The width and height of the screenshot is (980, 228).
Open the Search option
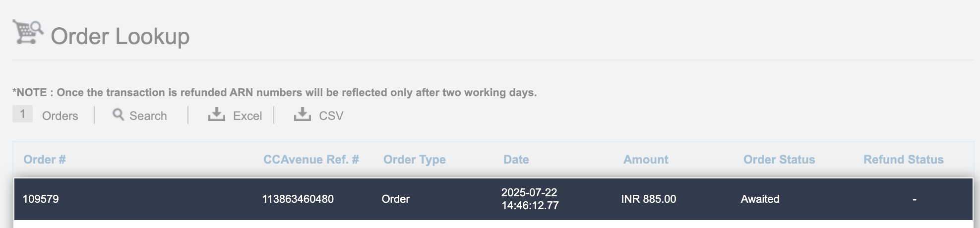148,116
